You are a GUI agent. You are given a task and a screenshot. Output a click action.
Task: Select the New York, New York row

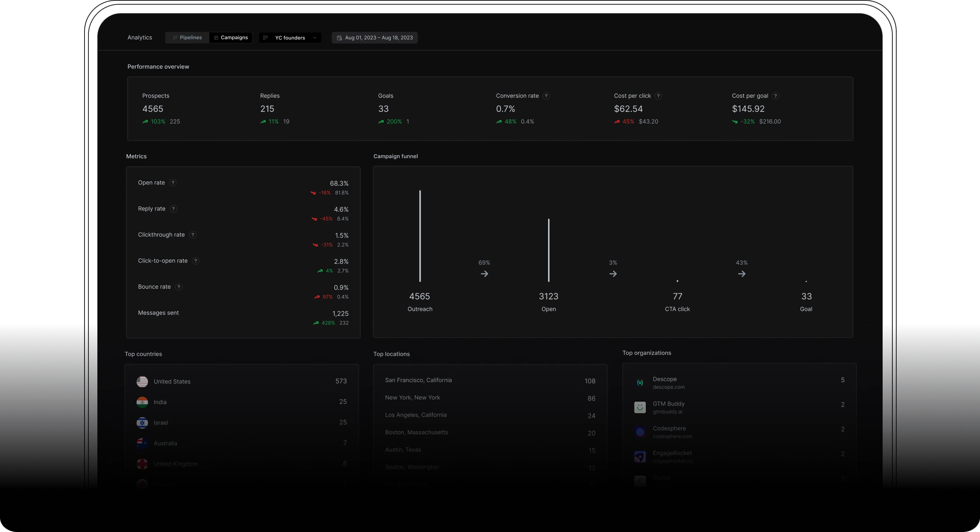[x=490, y=398]
